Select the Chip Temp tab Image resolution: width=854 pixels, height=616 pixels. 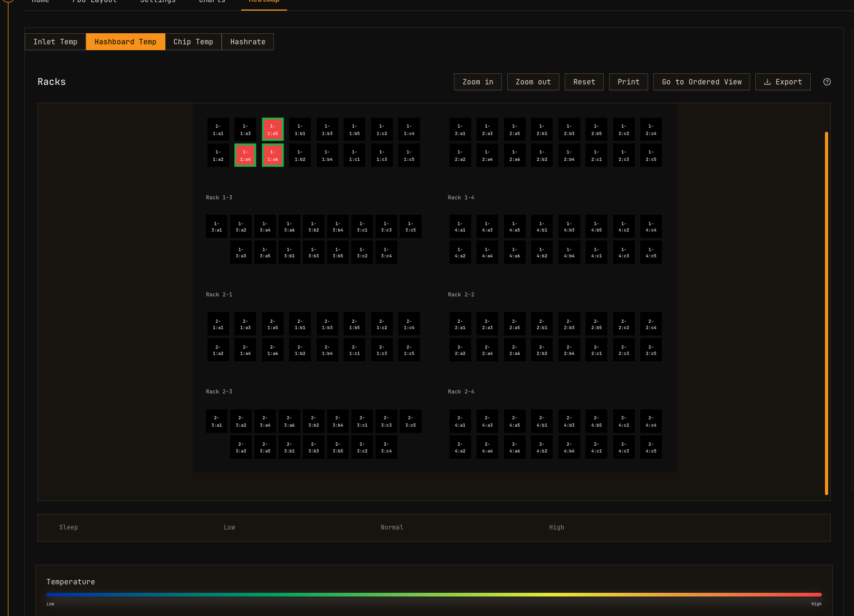(x=193, y=42)
